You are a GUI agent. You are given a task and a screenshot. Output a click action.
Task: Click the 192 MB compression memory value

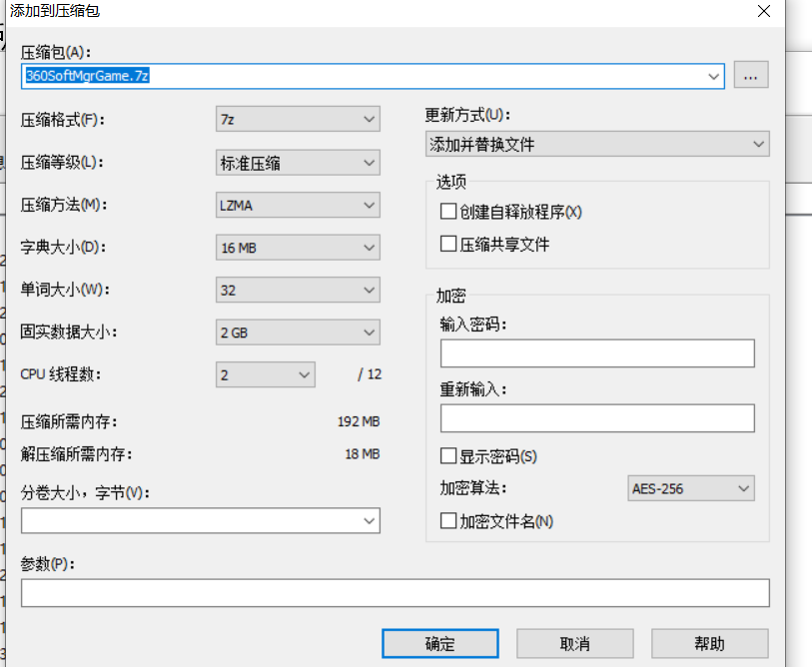[x=359, y=421]
